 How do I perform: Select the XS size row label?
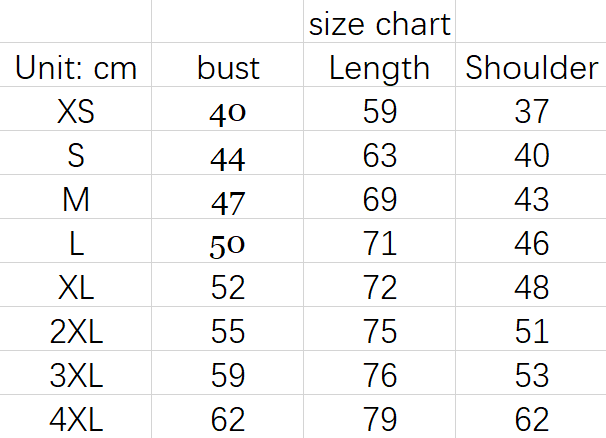click(x=76, y=111)
